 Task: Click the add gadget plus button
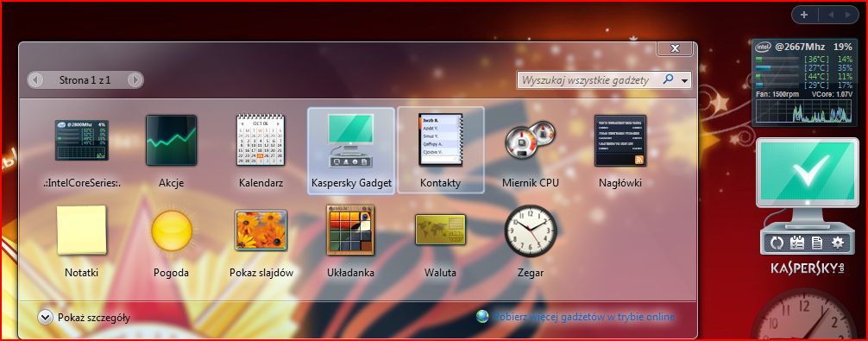click(804, 15)
